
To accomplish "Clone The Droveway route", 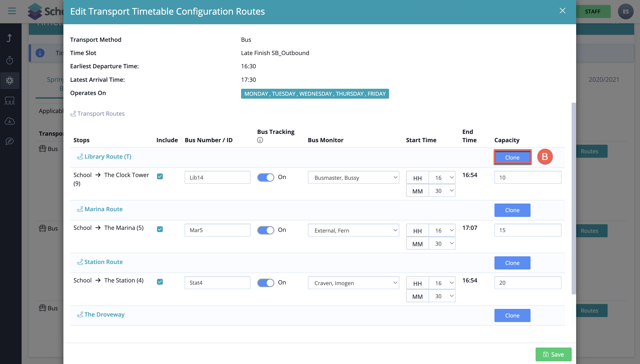I will point(512,315).
